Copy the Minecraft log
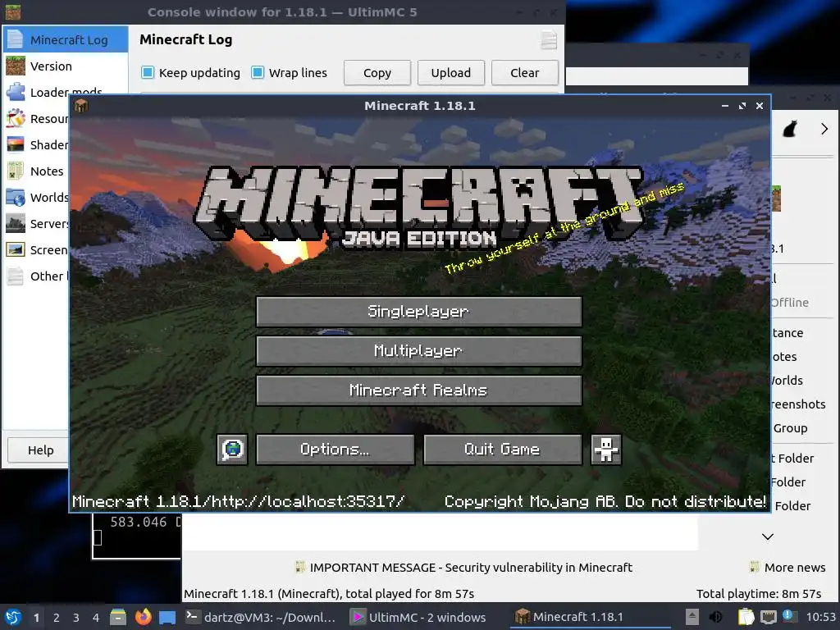840x630 pixels. pyautogui.click(x=377, y=73)
